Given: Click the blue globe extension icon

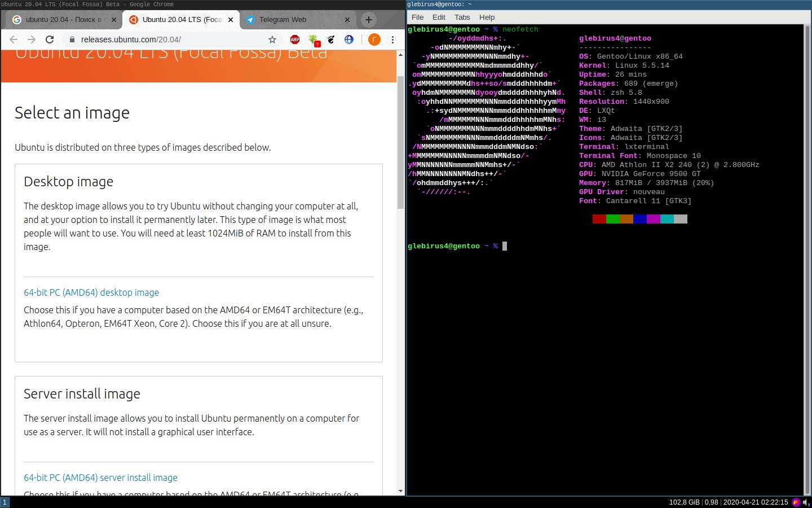Looking at the screenshot, I should point(349,40).
